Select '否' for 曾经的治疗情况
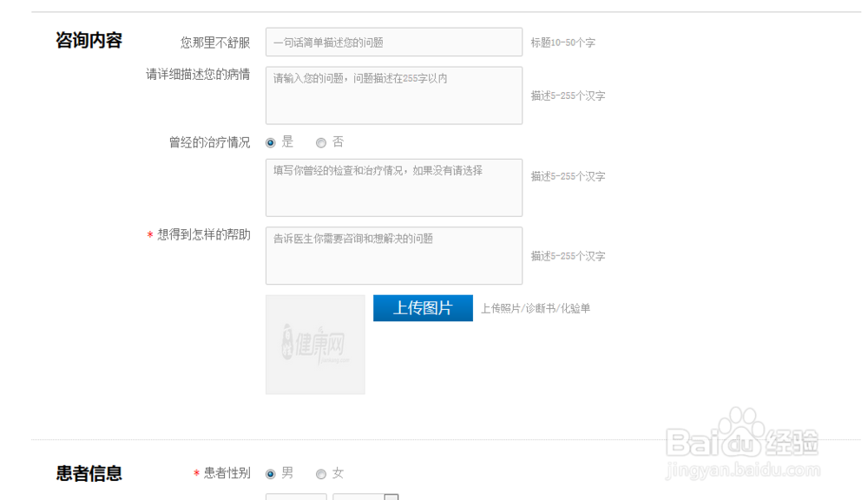The width and height of the screenshot is (868, 500). pyautogui.click(x=321, y=143)
